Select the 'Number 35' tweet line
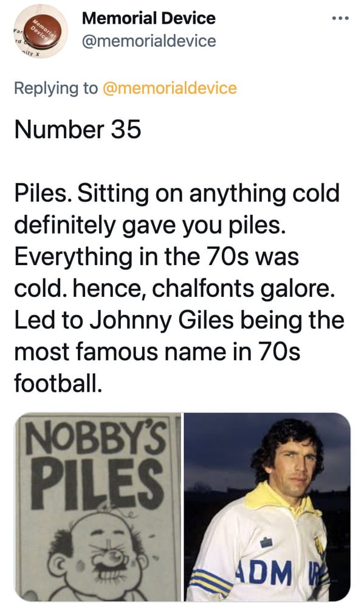The image size is (364, 610). click(x=78, y=129)
